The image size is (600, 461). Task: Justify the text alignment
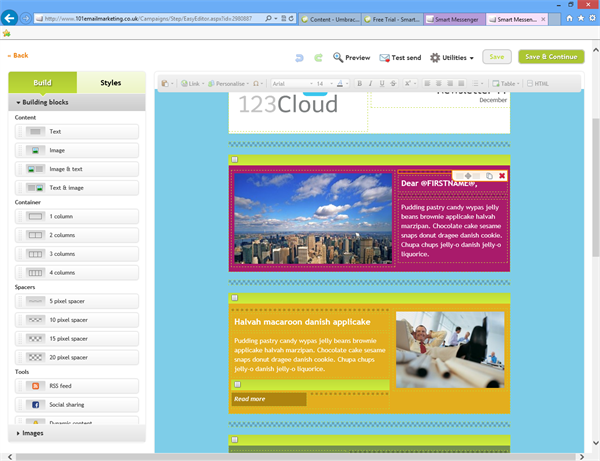click(x=461, y=83)
